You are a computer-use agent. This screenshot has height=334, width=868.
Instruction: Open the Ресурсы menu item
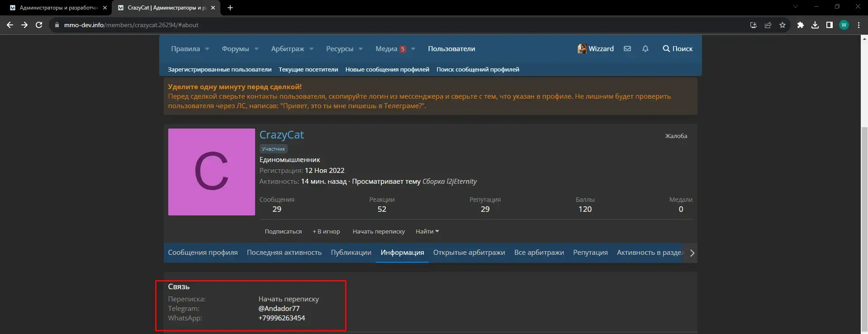340,49
